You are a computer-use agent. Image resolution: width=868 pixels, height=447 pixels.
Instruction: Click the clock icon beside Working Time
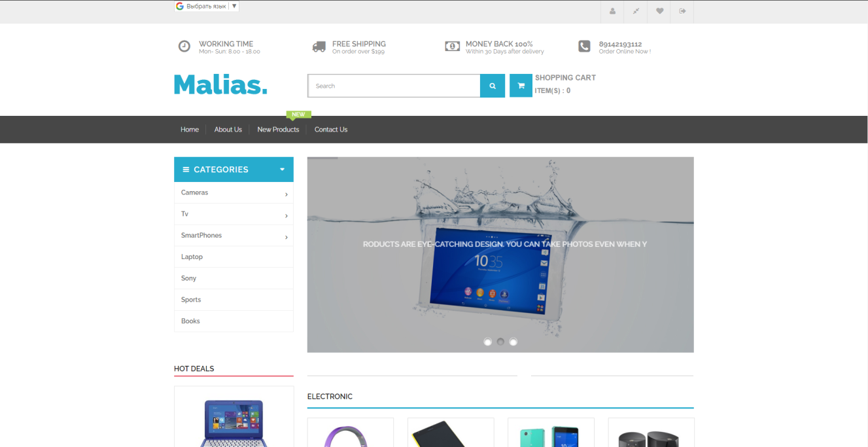coord(184,46)
